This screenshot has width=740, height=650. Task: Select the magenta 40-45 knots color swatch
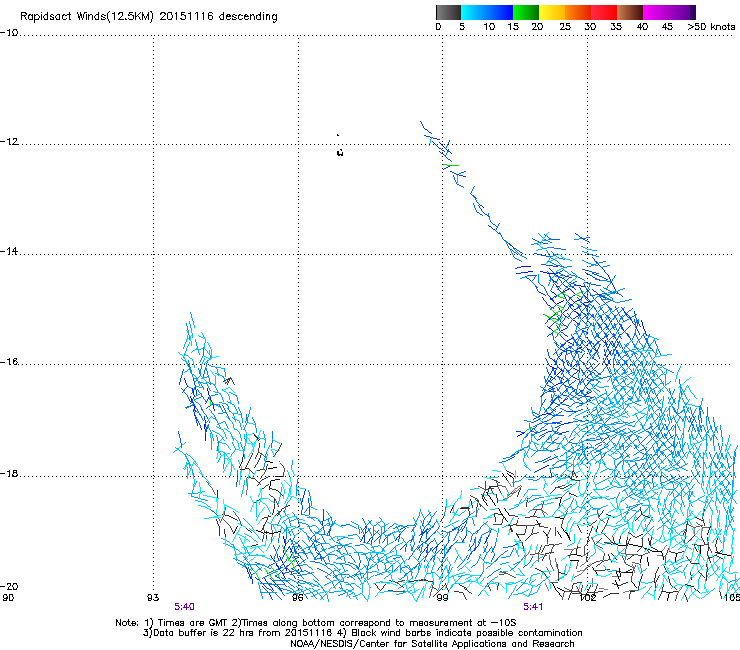(x=655, y=12)
